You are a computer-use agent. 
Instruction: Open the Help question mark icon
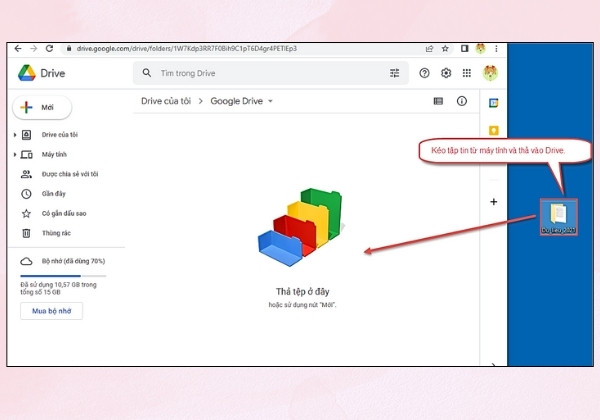click(424, 73)
